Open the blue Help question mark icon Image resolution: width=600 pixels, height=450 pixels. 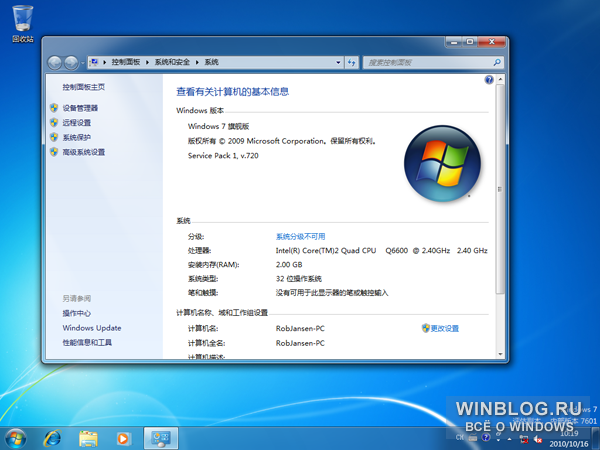(489, 80)
